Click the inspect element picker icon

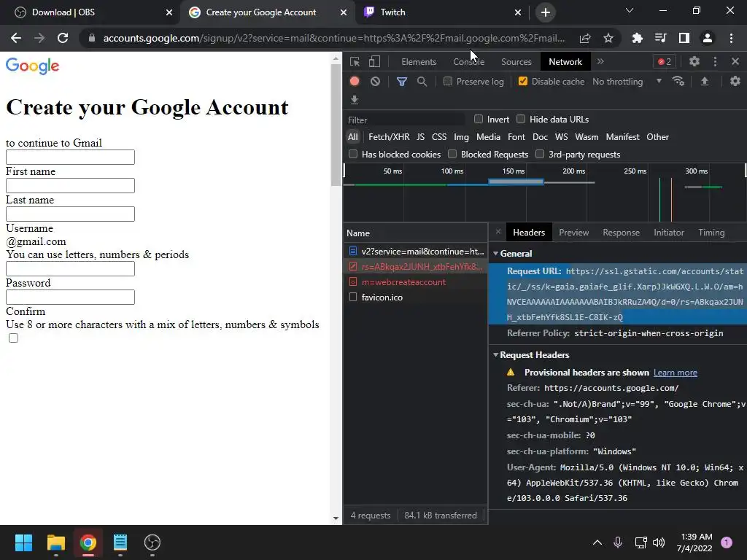click(x=355, y=61)
